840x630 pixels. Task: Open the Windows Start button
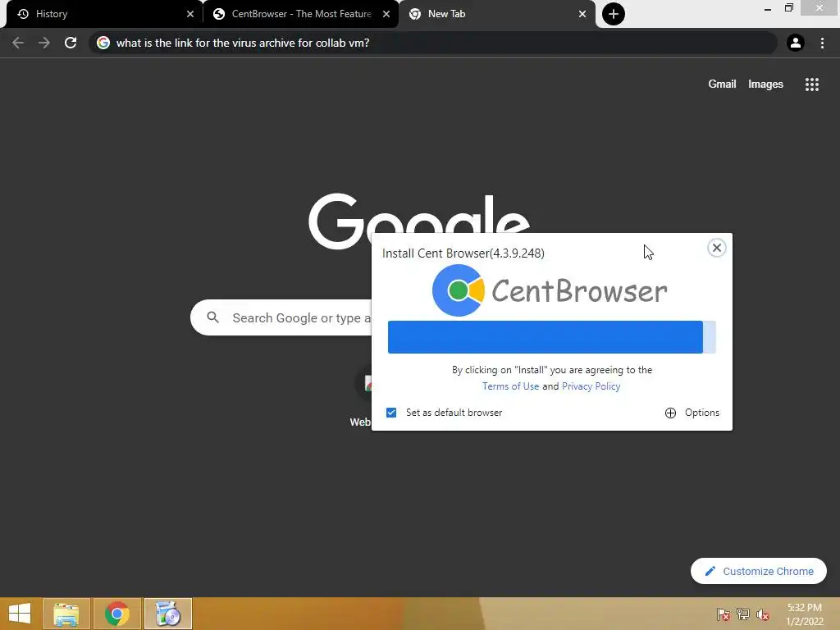(20, 614)
